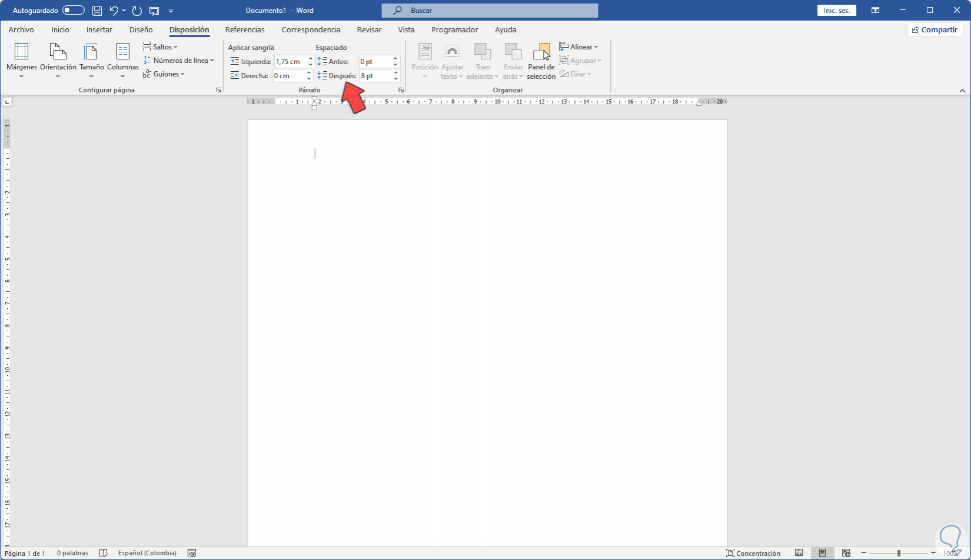Click the Derecha indent field

pyautogui.click(x=288, y=76)
